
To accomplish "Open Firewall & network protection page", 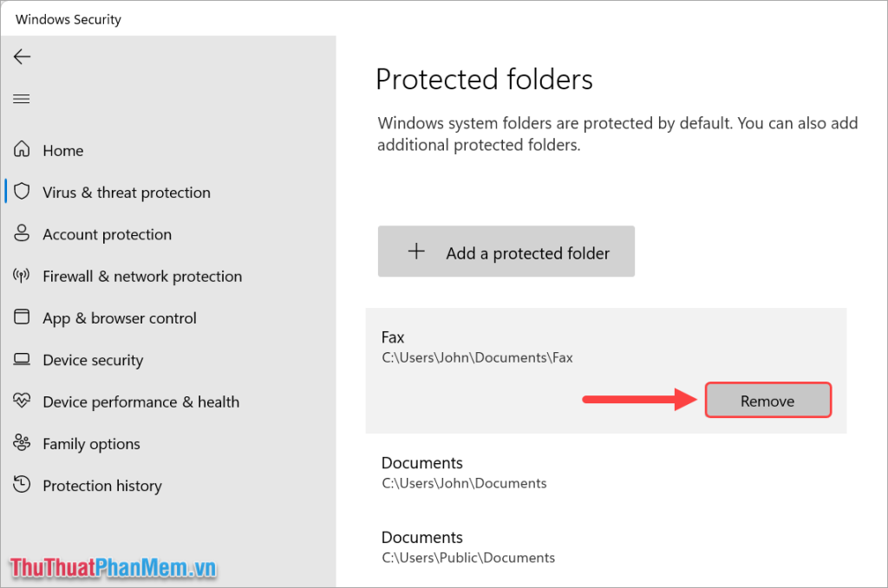I will 142,277.
